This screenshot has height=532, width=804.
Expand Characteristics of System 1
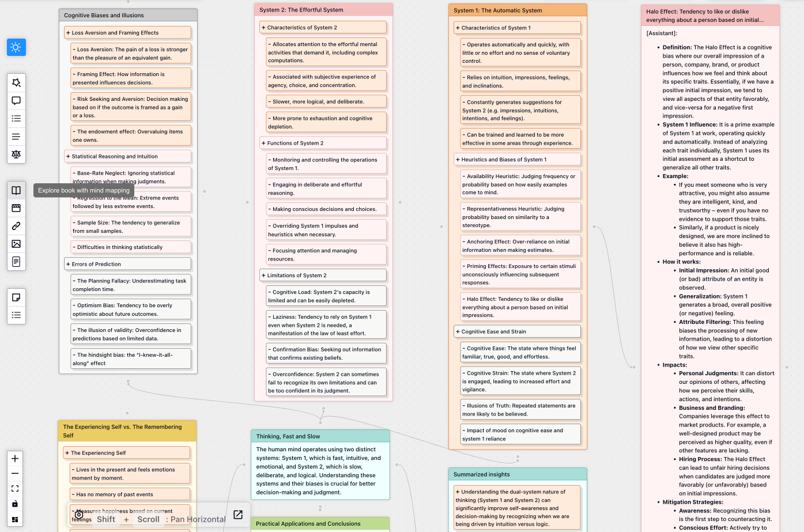(x=457, y=27)
